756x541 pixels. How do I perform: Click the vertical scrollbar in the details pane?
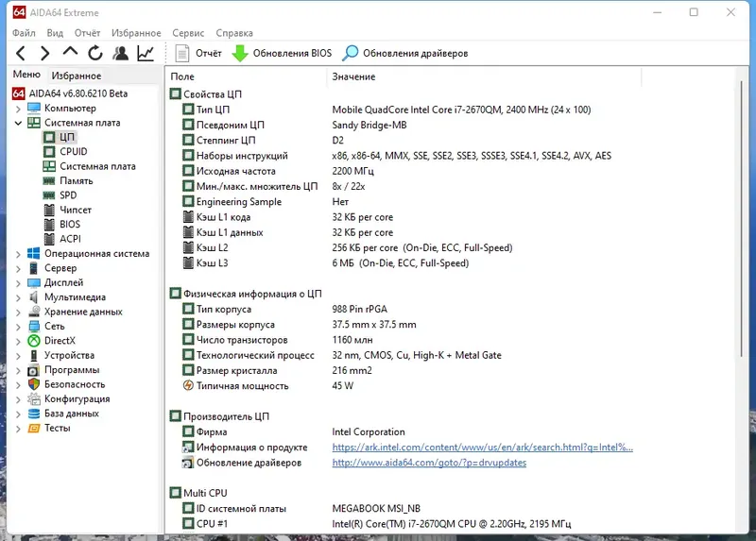742,219
